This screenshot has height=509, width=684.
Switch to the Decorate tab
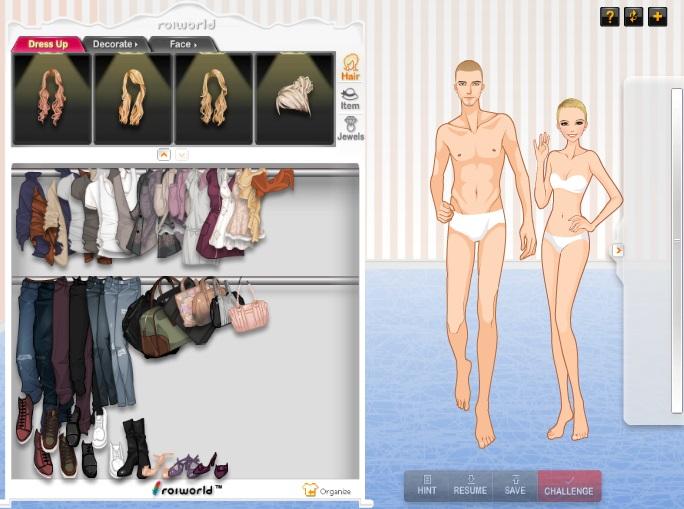tap(115, 44)
